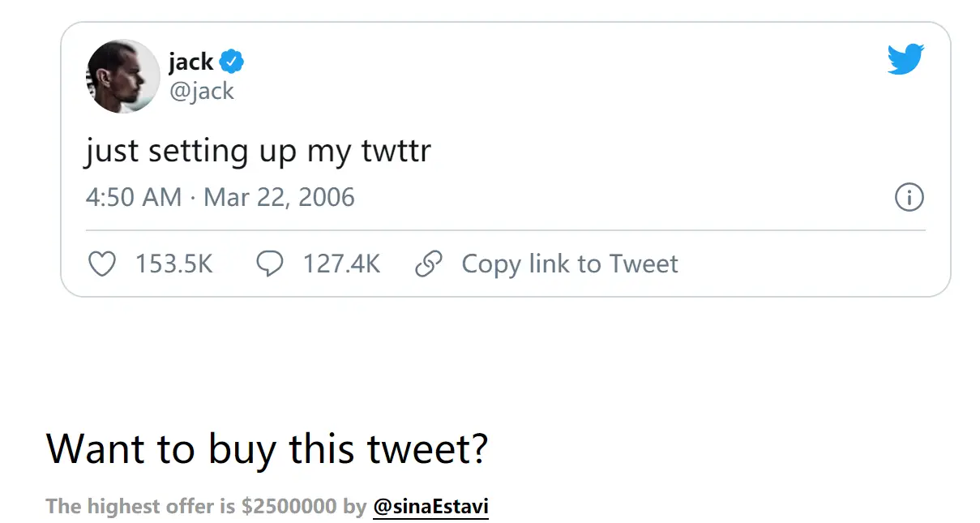
Task: Click the 4:50 AM tweet time
Action: (133, 197)
